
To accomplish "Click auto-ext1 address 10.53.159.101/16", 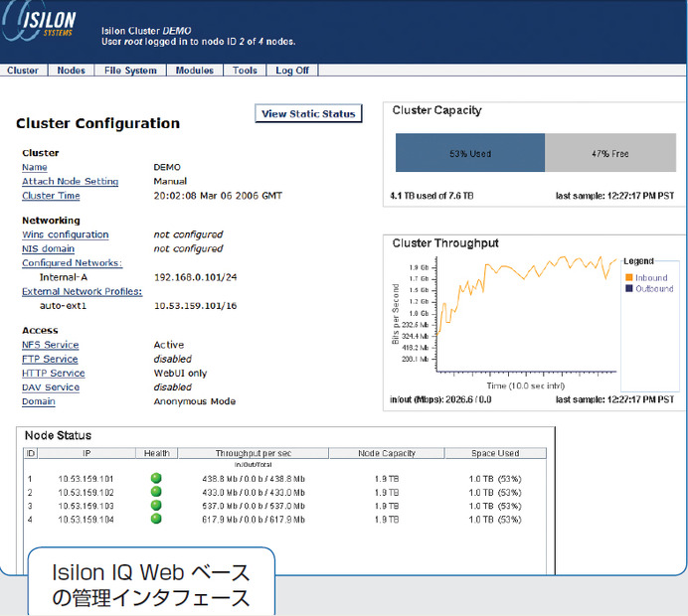I will click(195, 306).
